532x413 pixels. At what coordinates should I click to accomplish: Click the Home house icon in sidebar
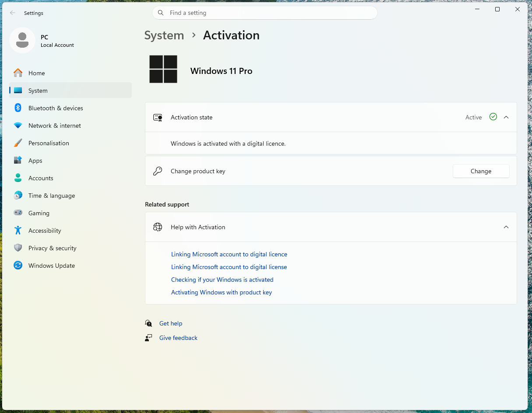pyautogui.click(x=18, y=73)
